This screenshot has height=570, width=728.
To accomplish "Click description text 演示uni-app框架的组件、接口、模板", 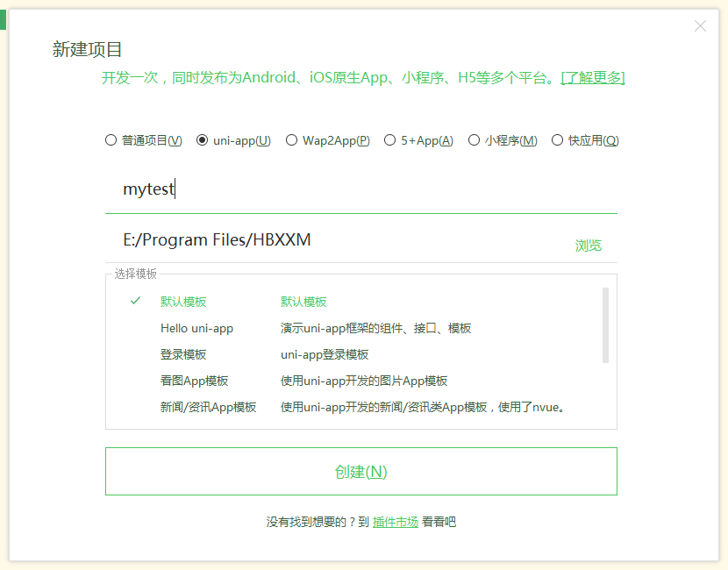I will tap(375, 329).
